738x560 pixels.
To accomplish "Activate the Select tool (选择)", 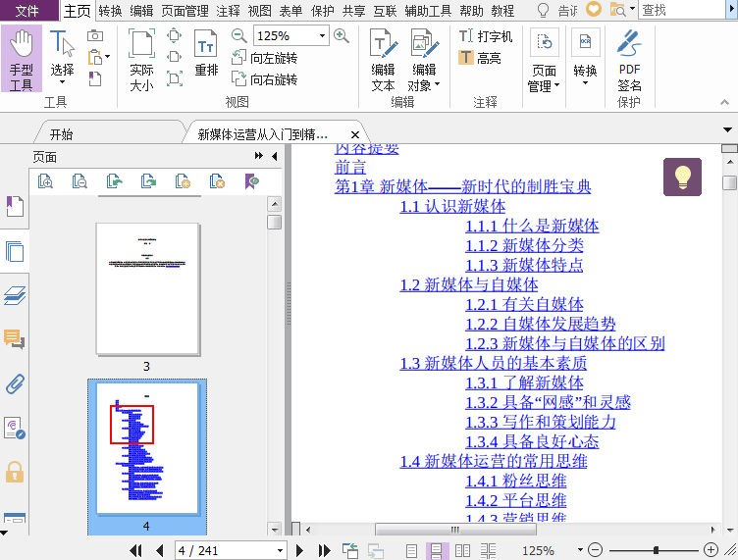I will (62, 57).
